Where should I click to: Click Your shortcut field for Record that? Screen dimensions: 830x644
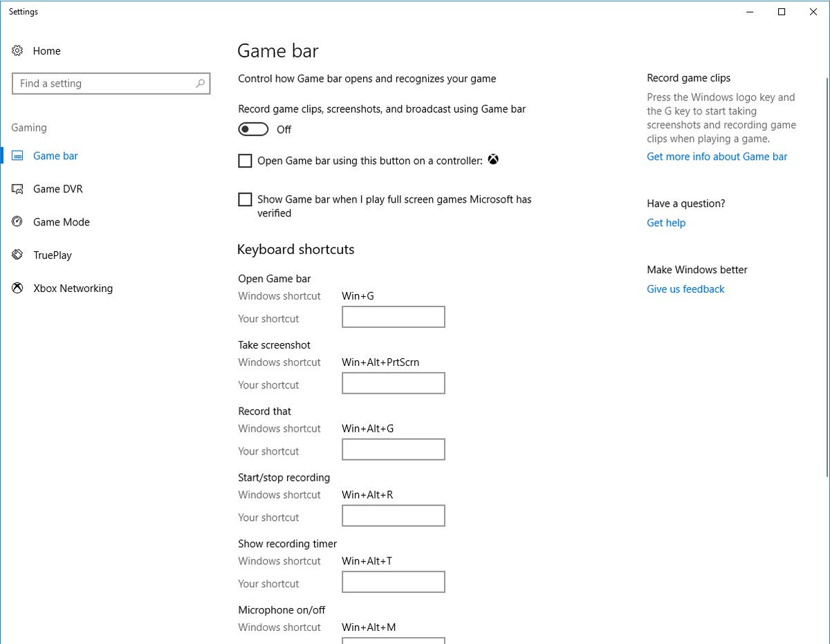pos(394,450)
